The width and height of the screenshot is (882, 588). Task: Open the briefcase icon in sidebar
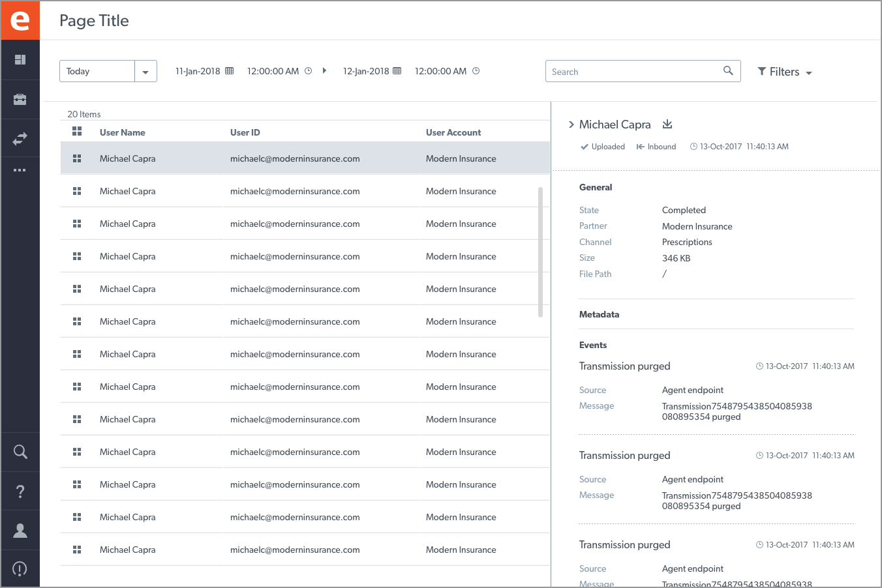(x=20, y=100)
